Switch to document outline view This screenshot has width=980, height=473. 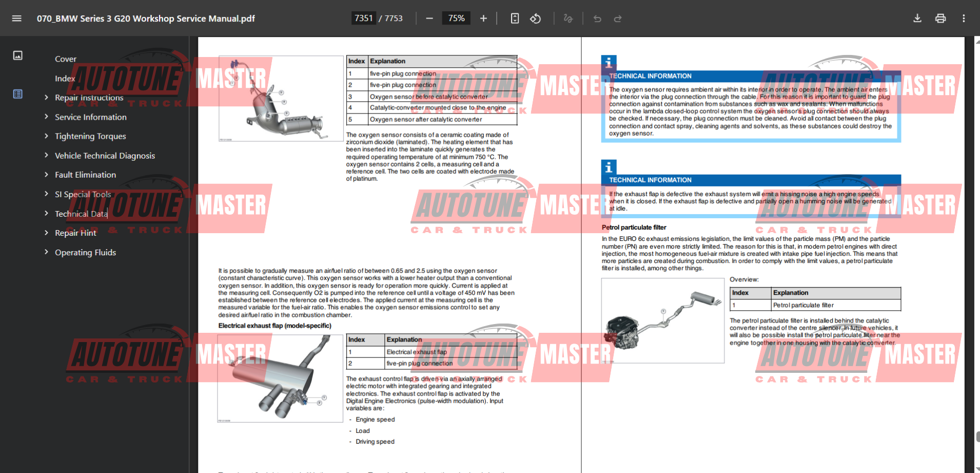(18, 94)
